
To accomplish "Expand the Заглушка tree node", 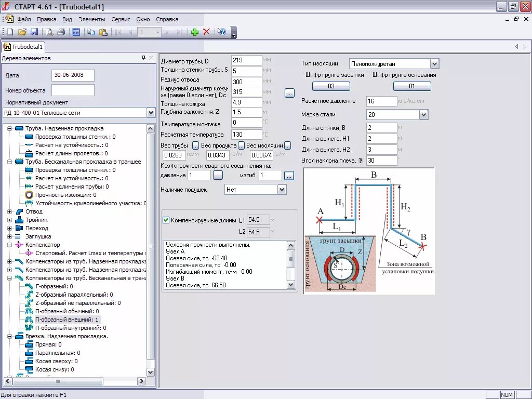I will pyautogui.click(x=9, y=236).
